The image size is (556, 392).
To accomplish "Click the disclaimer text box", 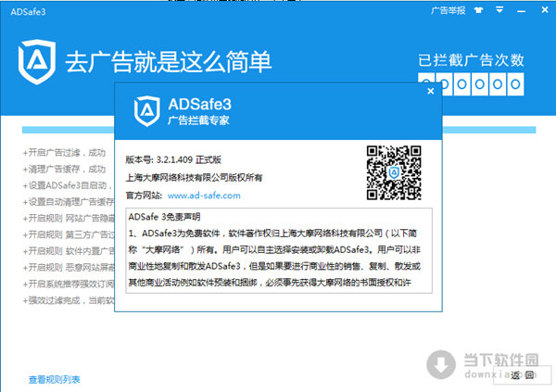I will (x=279, y=250).
